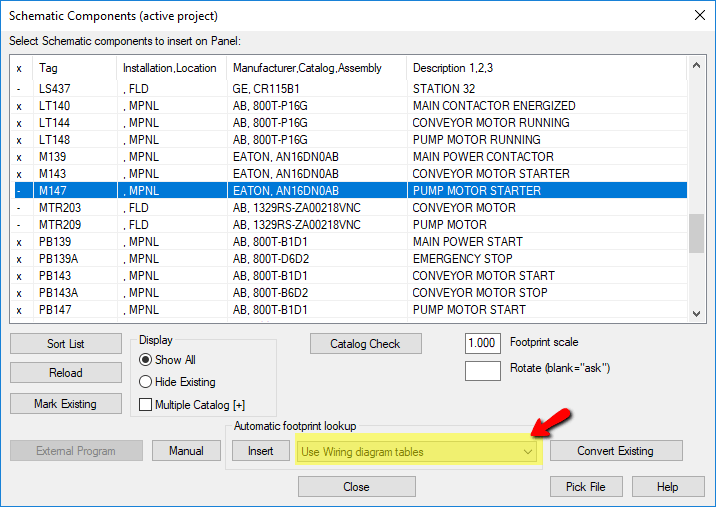Click the Installation,Location column header
Screen dimensions: 716x507
pos(172,68)
